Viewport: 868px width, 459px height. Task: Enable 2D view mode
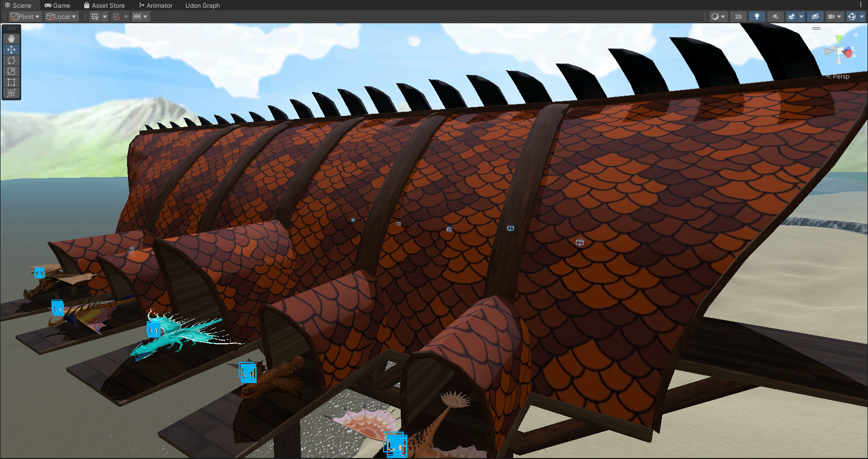(x=738, y=17)
